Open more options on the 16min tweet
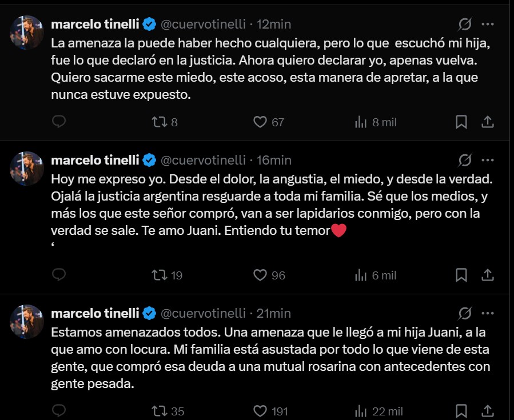This screenshot has width=514, height=420. (488, 160)
